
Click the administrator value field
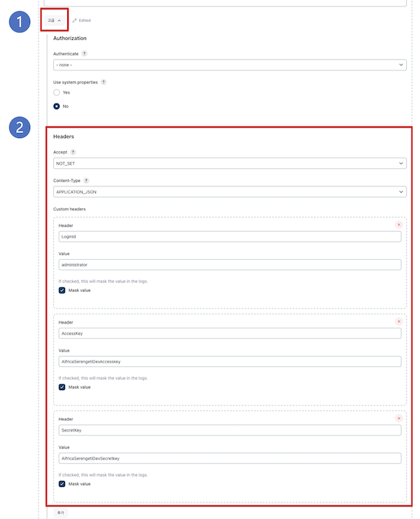coord(230,265)
